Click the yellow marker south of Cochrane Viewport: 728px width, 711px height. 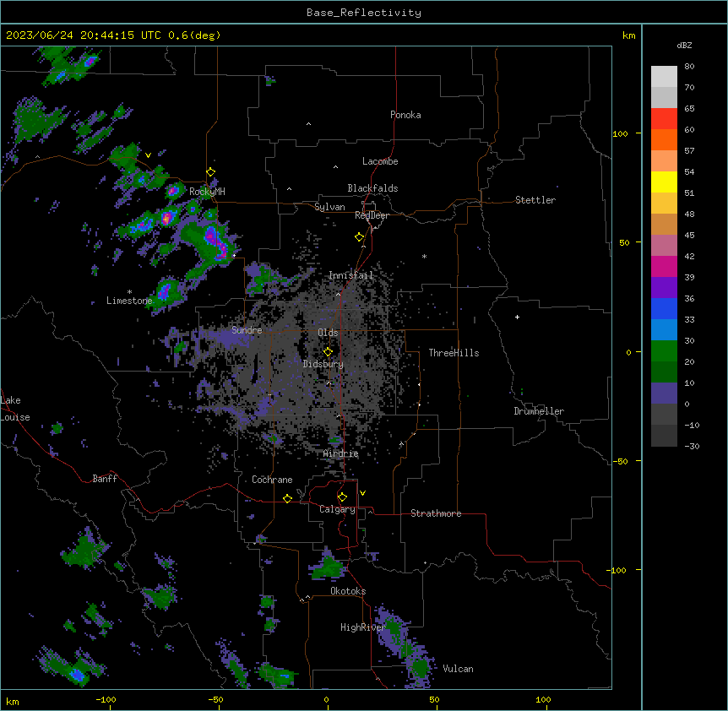pos(287,498)
